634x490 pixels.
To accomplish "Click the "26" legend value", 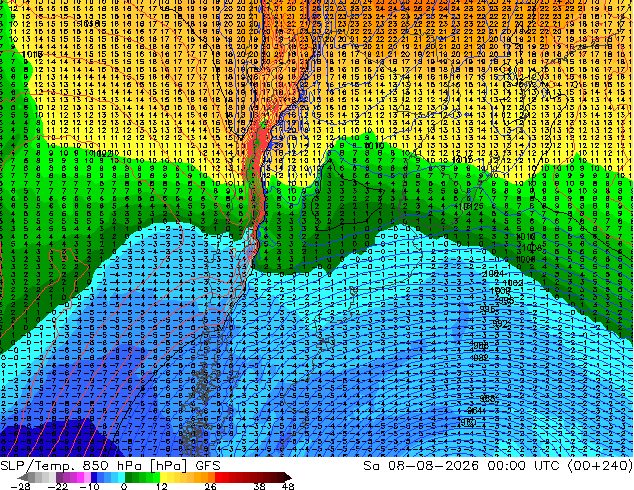I will click(x=210, y=486).
